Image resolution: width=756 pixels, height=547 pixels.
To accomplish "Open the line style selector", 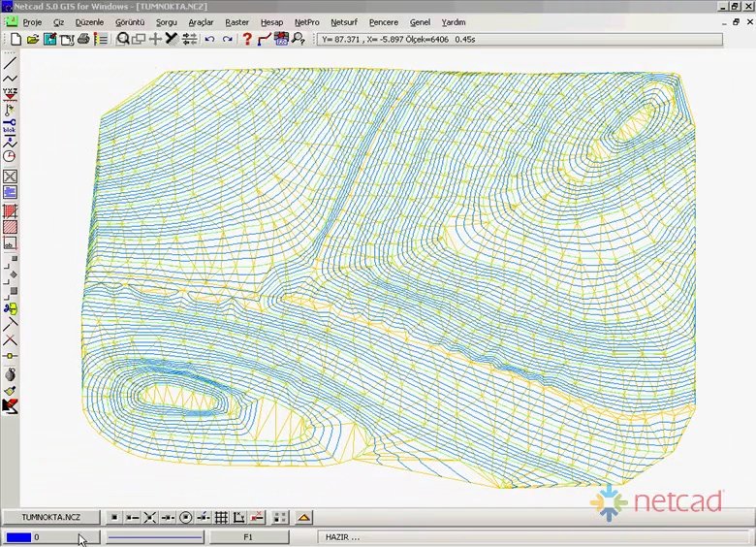I will [155, 537].
